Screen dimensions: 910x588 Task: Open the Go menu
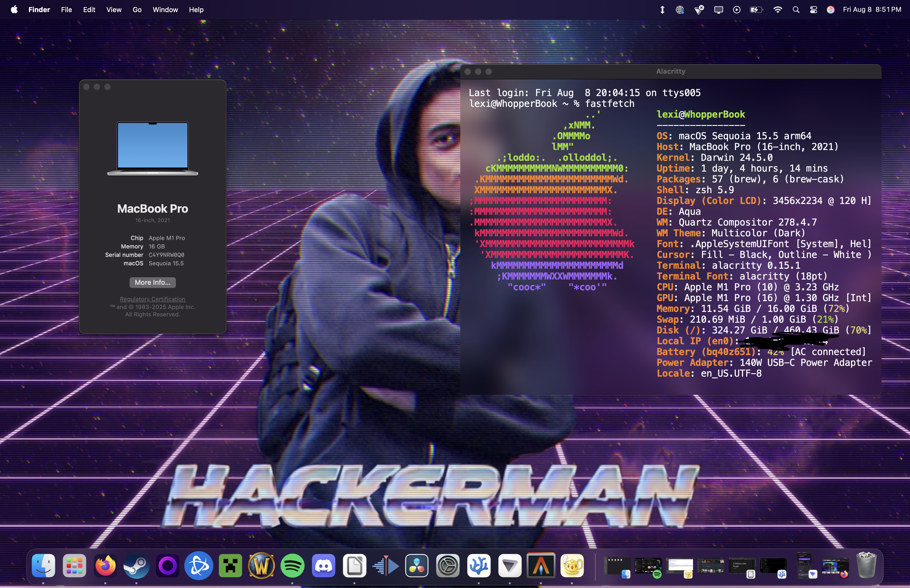[137, 9]
